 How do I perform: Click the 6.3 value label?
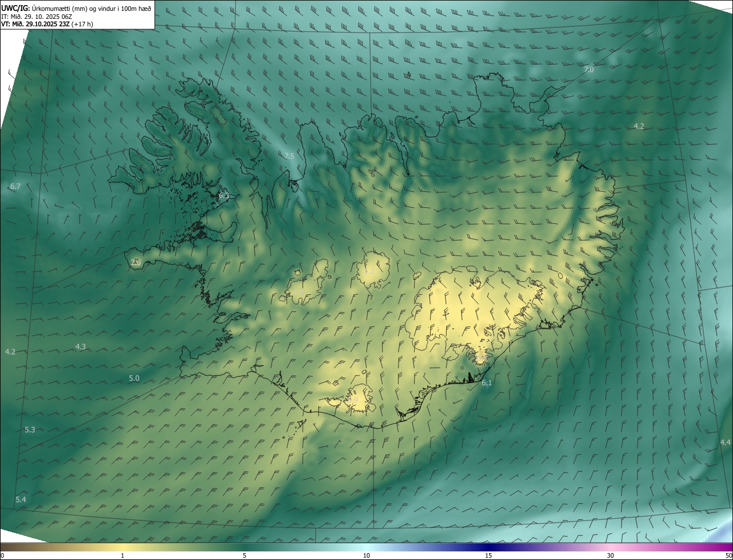[x=224, y=195]
